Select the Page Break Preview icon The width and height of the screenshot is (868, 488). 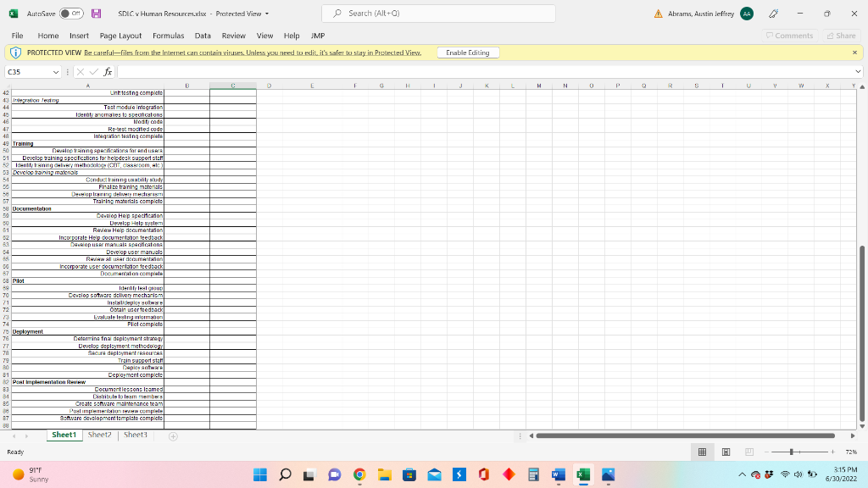[x=750, y=452]
